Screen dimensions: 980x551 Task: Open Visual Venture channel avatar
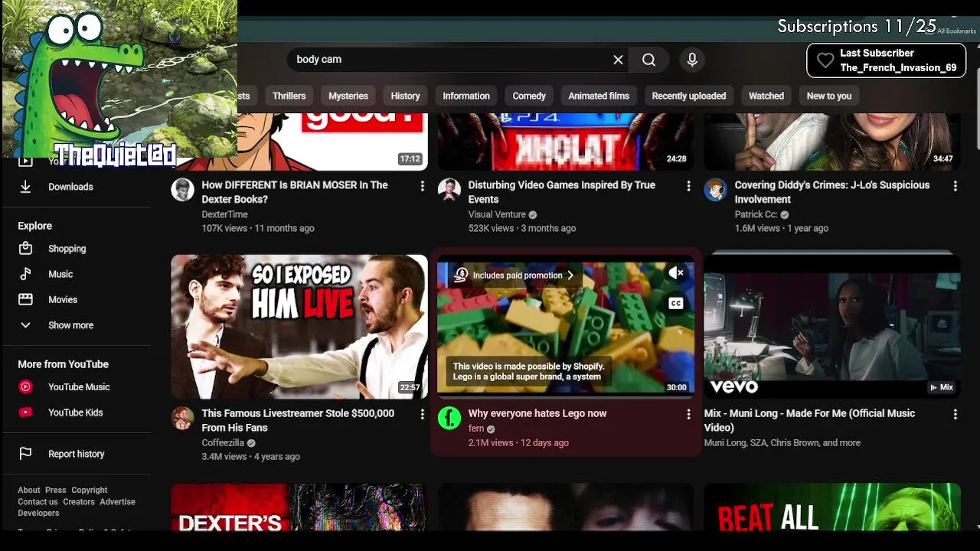(x=449, y=190)
